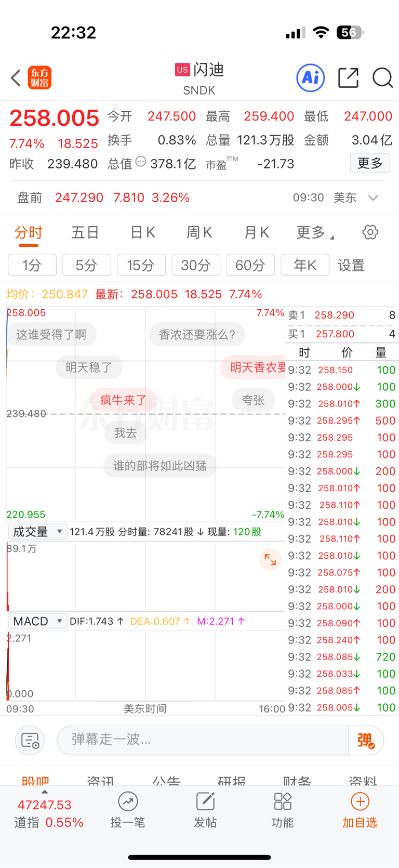399x868 pixels.
Task: Tap the 设置 link by intervals
Action: tap(351, 265)
